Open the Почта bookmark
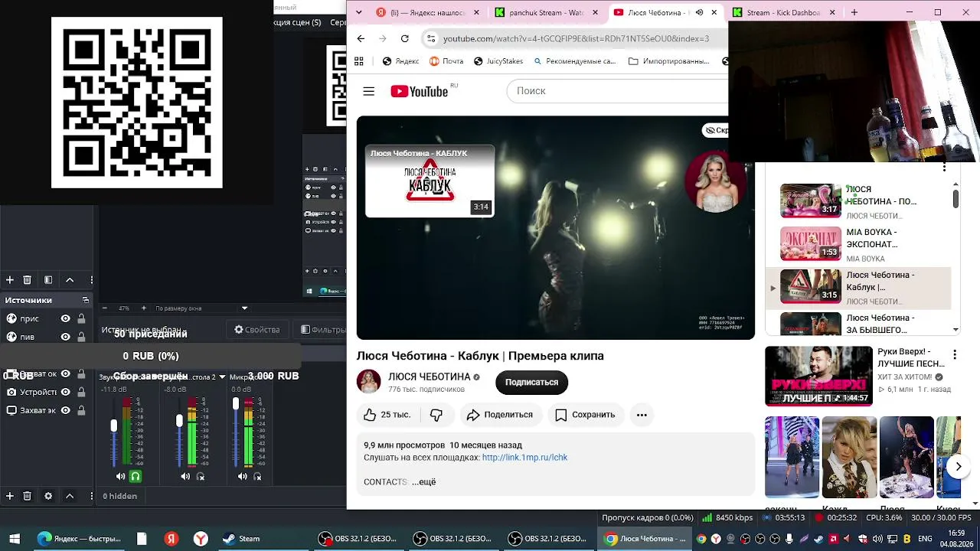This screenshot has height=551, width=980. [x=446, y=61]
